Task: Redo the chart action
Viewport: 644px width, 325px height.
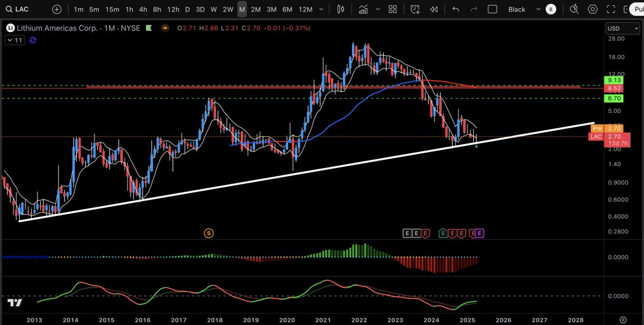Action: [x=473, y=9]
